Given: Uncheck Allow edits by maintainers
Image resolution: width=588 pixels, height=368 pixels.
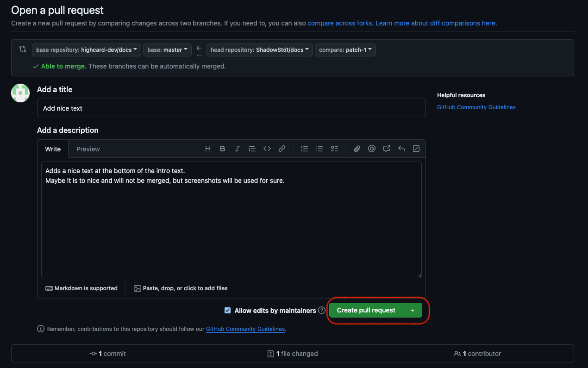Looking at the screenshot, I should 227,310.
